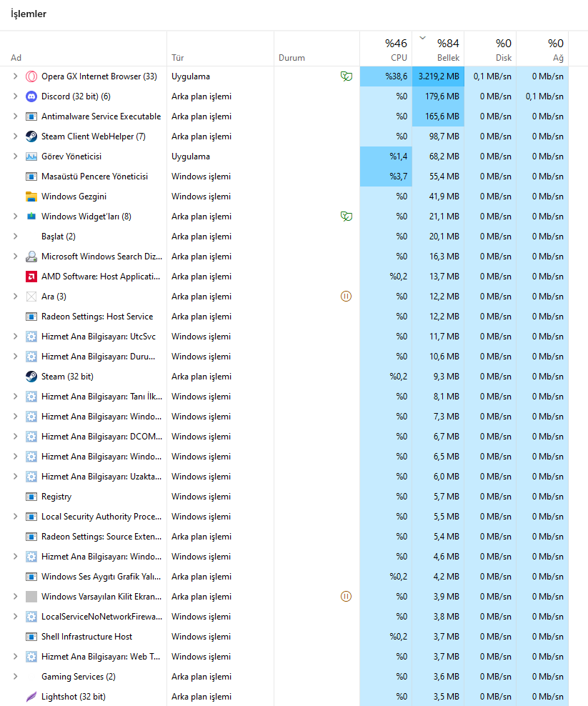Click the 3.219,2 MB memory cell

[438, 76]
